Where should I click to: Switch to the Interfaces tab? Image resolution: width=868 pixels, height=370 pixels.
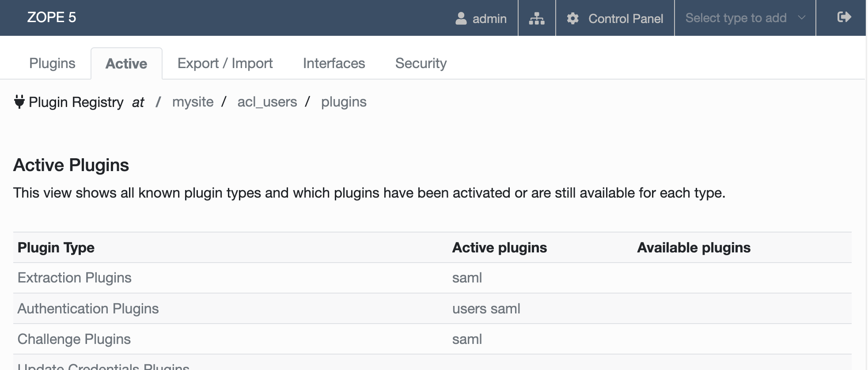(x=334, y=63)
